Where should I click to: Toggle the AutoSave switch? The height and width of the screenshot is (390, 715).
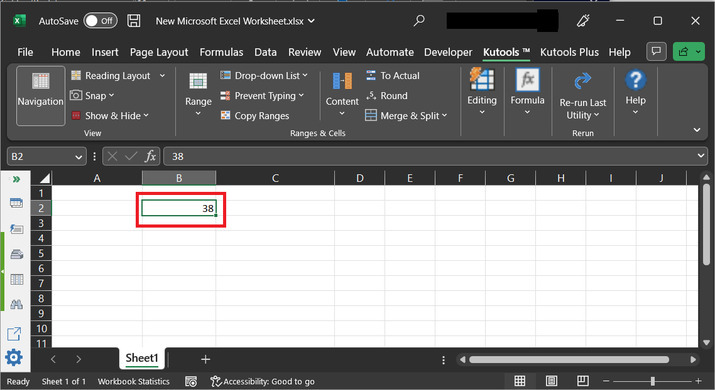100,21
